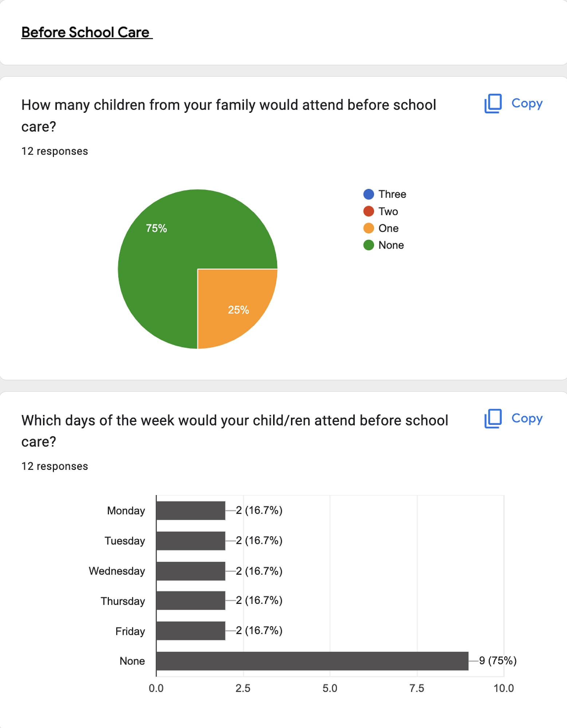Click the copy icon for the pie chart
567x728 pixels.
pyautogui.click(x=493, y=104)
